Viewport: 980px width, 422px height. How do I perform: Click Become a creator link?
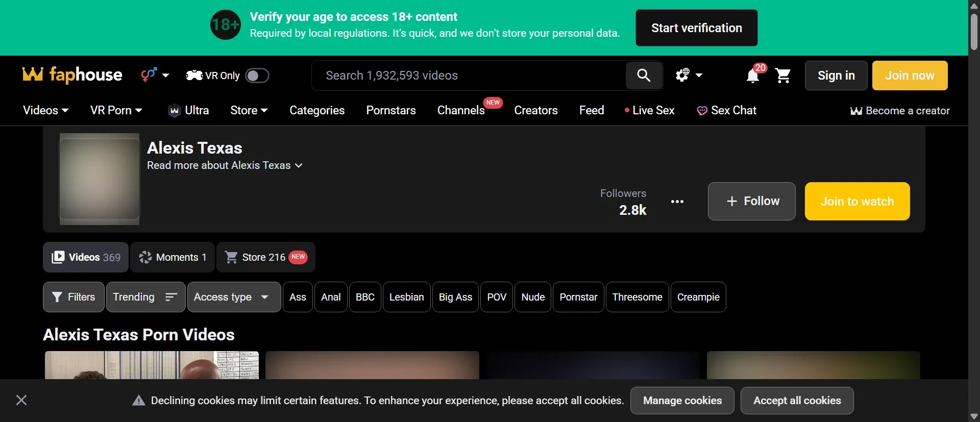(900, 111)
